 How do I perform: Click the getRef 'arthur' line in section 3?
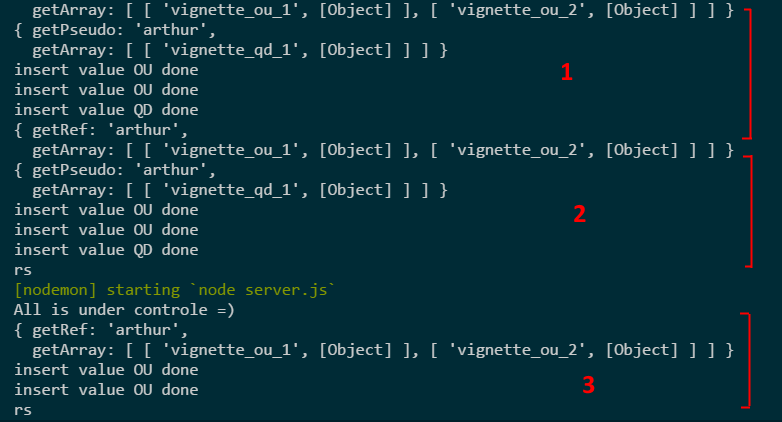101,330
